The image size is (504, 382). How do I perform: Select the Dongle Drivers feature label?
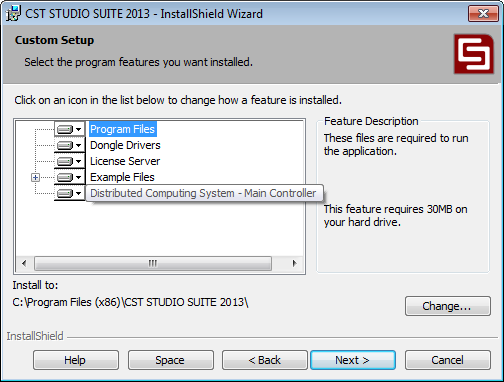click(x=125, y=145)
